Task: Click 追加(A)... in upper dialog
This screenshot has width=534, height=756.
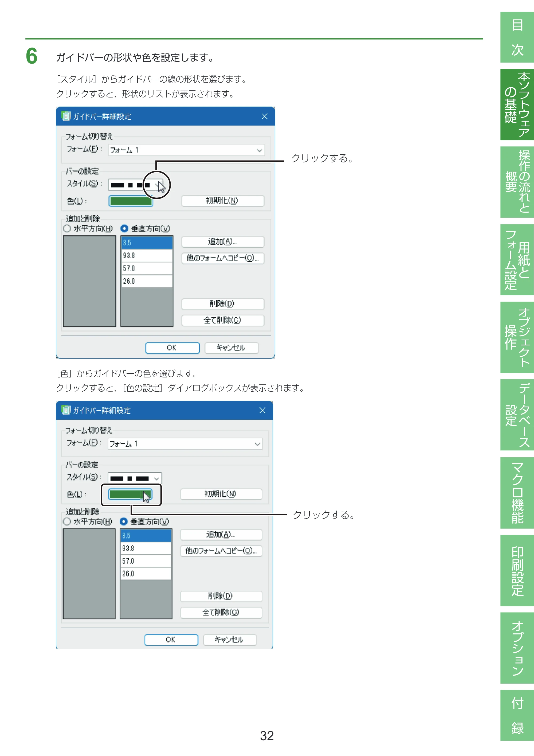Action: coord(222,242)
